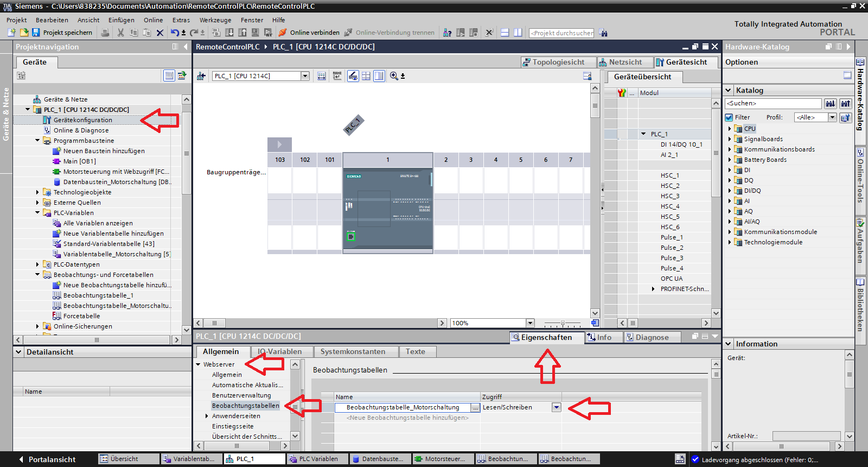868x467 pixels.
Task: Click the search-in-project binoculars icon
Action: [x=603, y=33]
